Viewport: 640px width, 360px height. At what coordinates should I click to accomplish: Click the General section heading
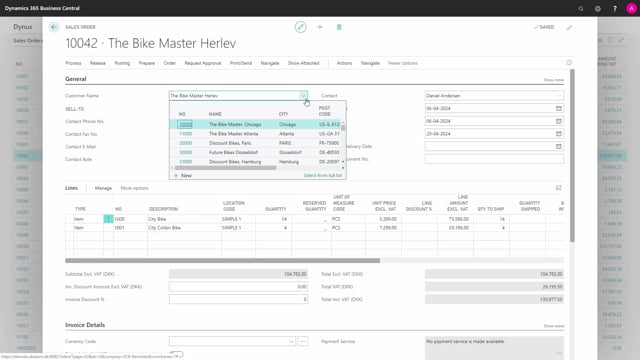coord(76,79)
